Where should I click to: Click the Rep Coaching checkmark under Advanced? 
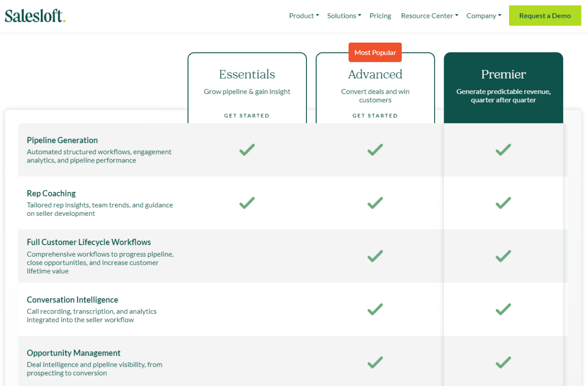coord(375,203)
